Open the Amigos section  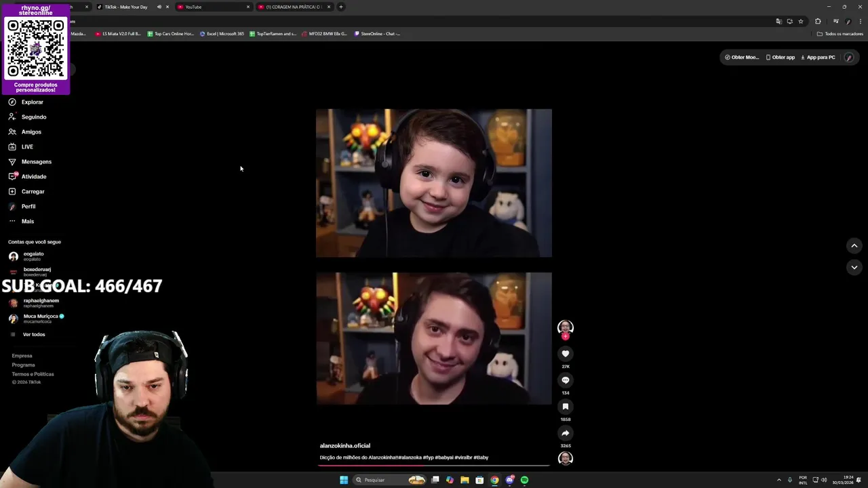coord(25,132)
